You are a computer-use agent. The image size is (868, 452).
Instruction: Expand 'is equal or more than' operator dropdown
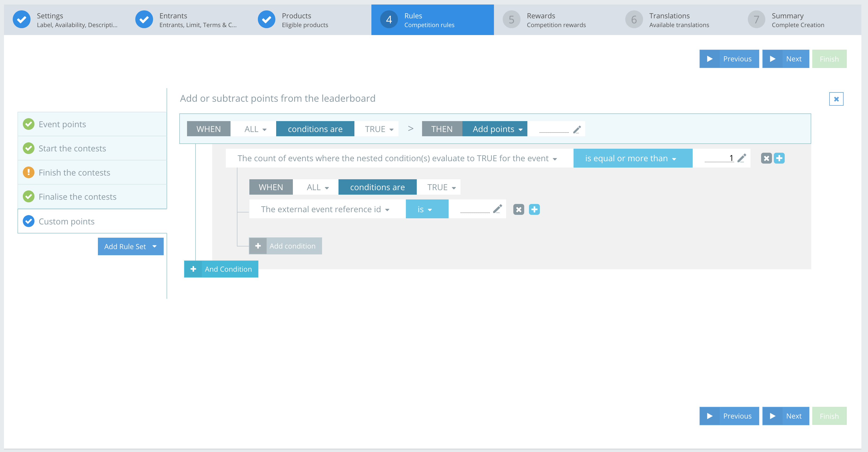point(632,158)
